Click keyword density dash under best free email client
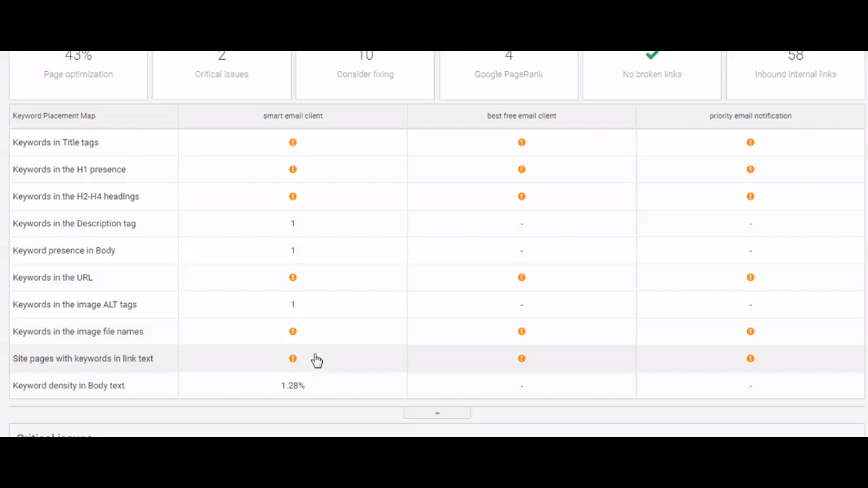868x488 pixels. 522,386
